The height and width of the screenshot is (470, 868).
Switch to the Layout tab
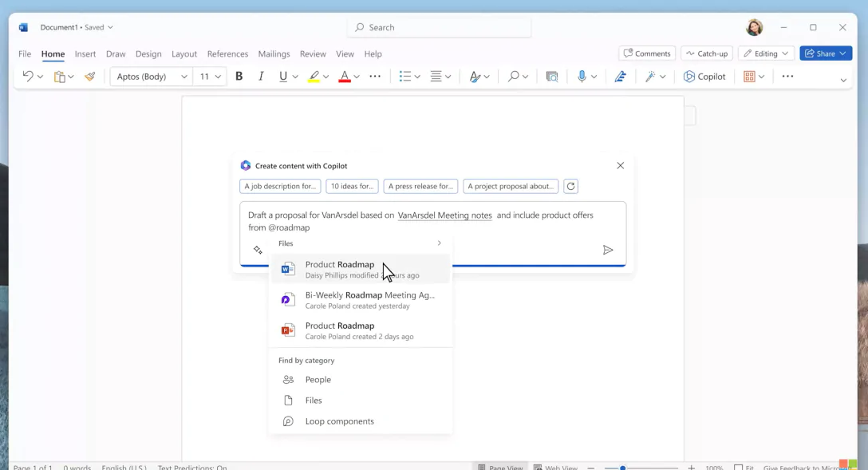[183, 54]
